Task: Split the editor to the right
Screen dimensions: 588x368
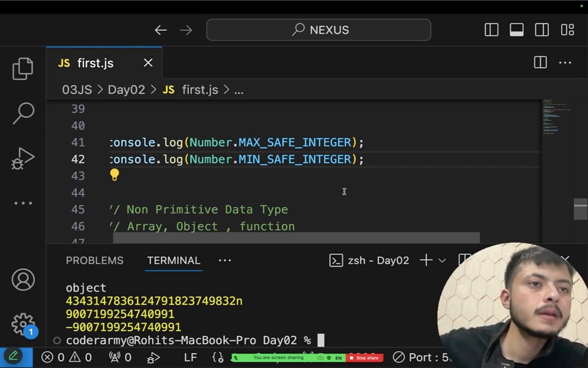Action: (540, 63)
